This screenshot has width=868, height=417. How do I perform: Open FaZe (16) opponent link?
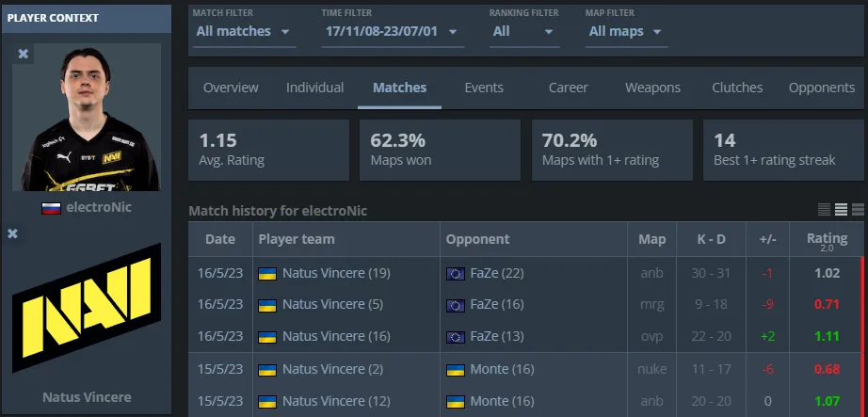tap(497, 304)
